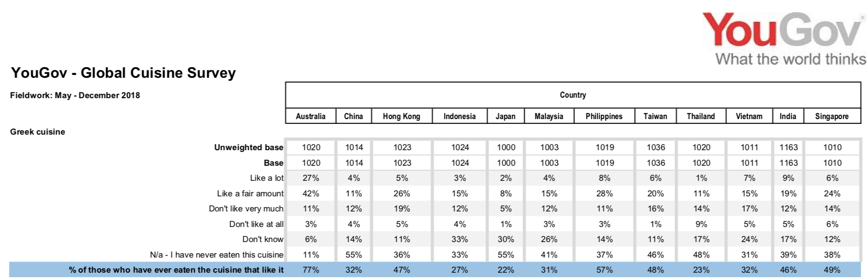Click the 'What the world thinks' tagline

click(x=790, y=59)
